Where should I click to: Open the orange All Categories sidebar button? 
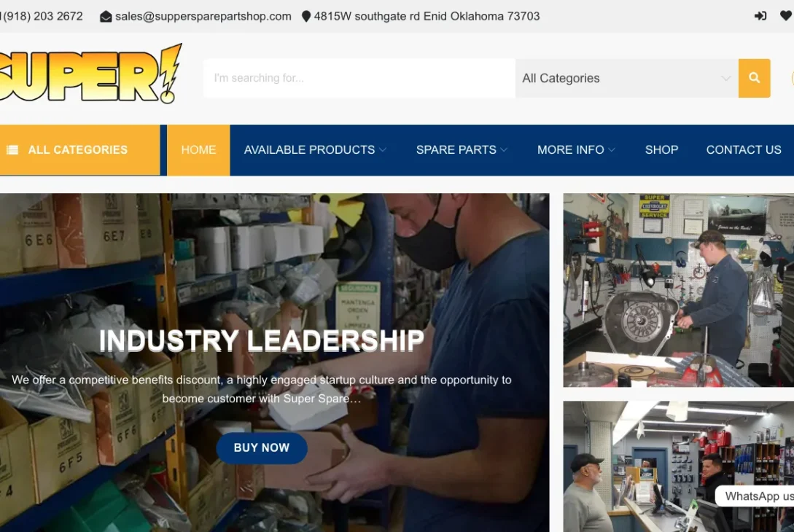click(x=80, y=150)
